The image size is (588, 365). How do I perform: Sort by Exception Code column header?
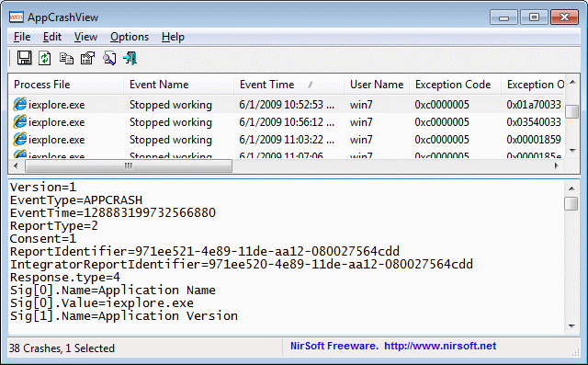(456, 85)
